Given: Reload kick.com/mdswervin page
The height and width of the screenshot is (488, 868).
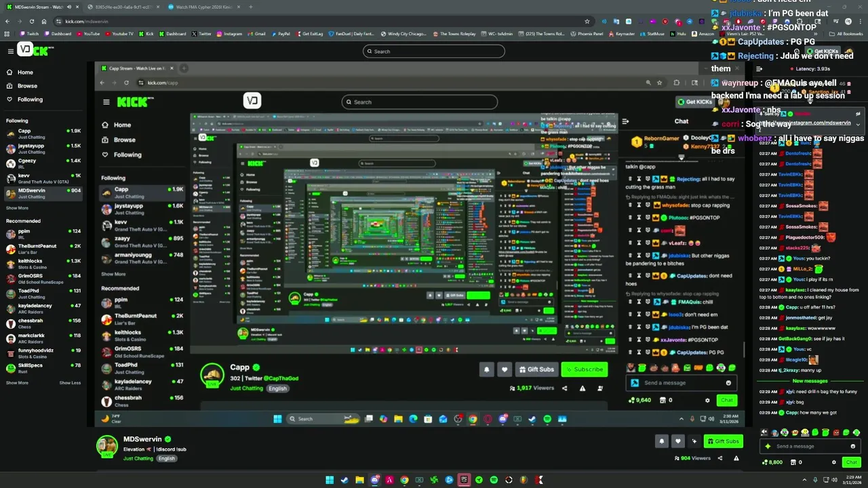Looking at the screenshot, I should (33, 21).
